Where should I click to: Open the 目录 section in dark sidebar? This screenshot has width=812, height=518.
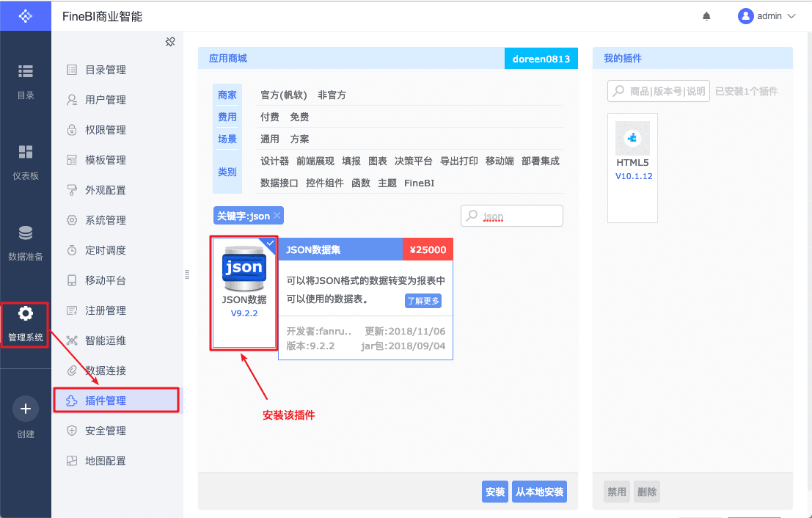coord(26,81)
